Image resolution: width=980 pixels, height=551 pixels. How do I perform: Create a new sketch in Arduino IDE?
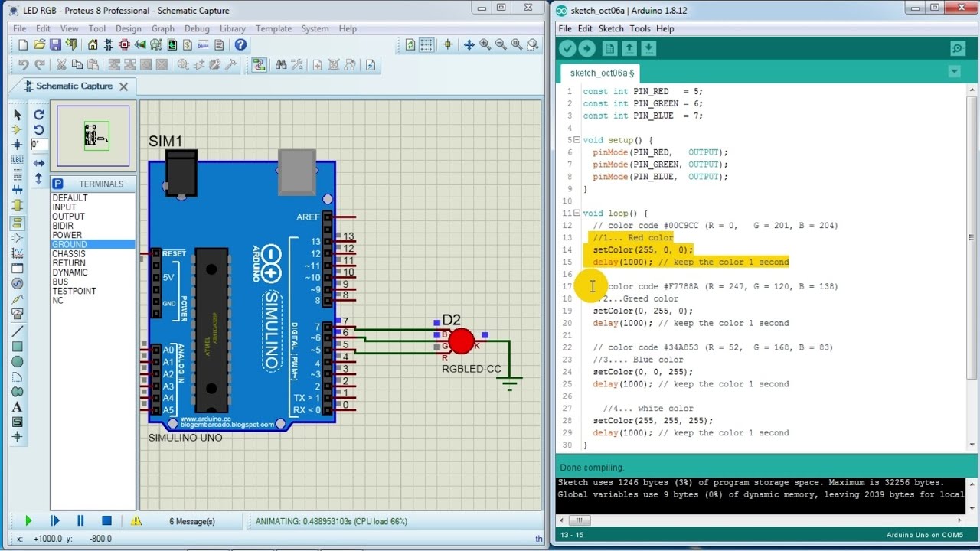609,48
